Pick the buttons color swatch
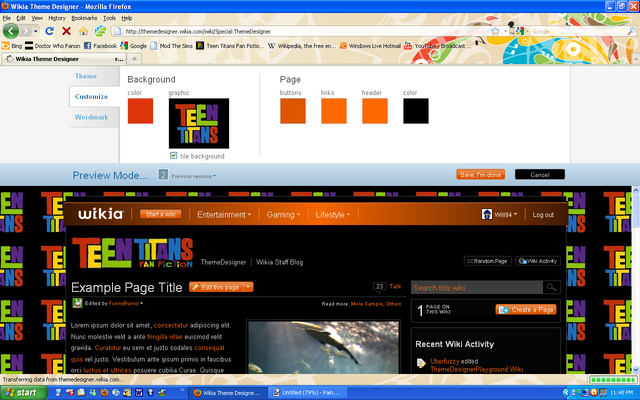The height and width of the screenshot is (400, 640). coord(293,111)
